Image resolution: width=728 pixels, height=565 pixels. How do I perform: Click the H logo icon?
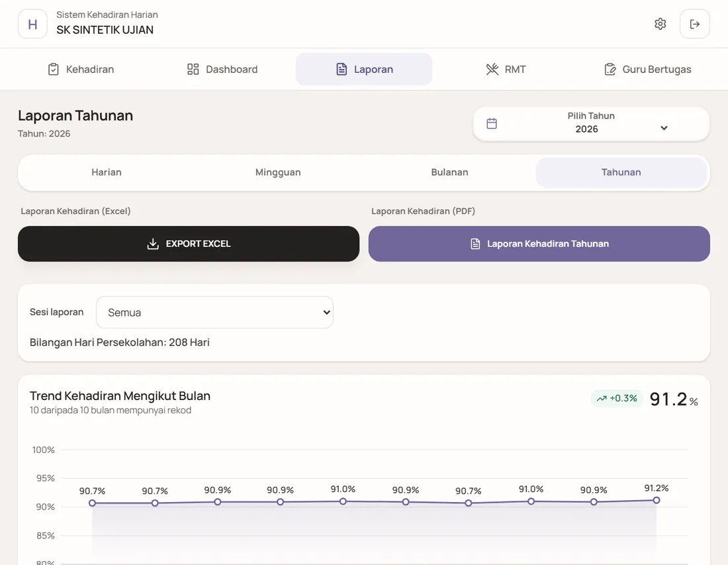(32, 24)
